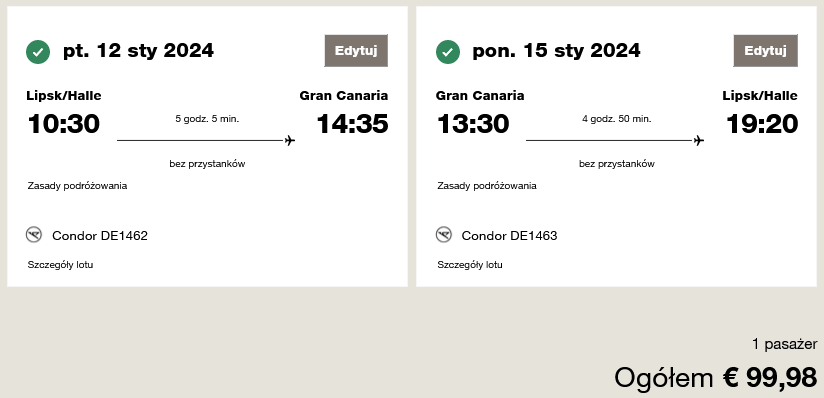Click the 1 pasażer label
The height and width of the screenshot is (398, 824).
pyautogui.click(x=785, y=344)
